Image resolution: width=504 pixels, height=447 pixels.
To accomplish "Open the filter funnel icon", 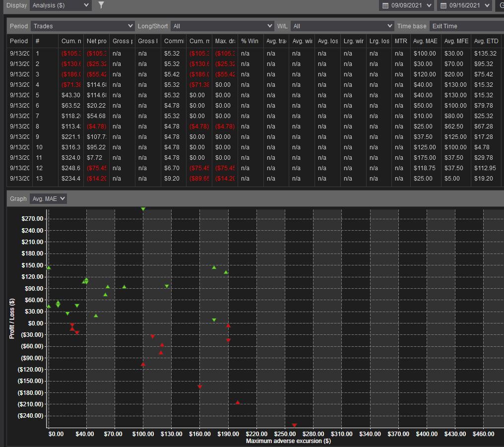I will coord(101,5).
